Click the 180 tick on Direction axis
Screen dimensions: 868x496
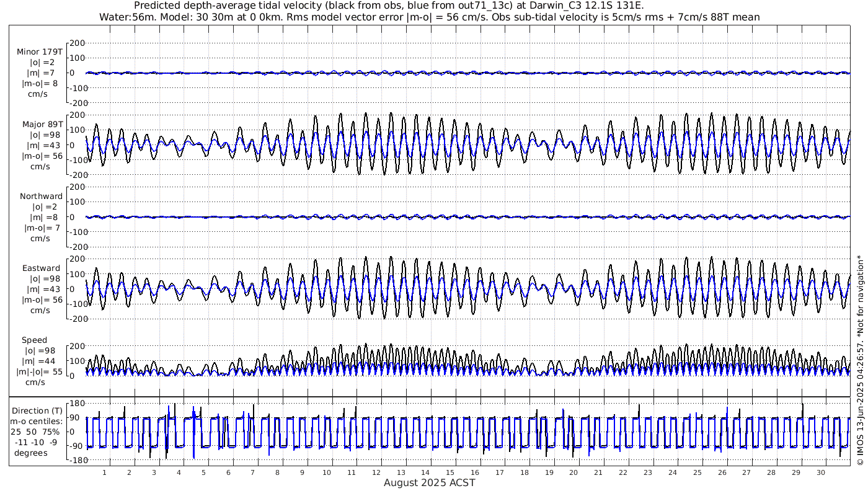tap(76, 403)
